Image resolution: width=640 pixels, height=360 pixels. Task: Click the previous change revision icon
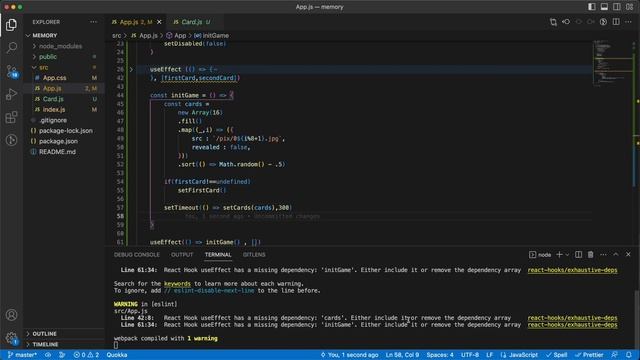click(566, 22)
